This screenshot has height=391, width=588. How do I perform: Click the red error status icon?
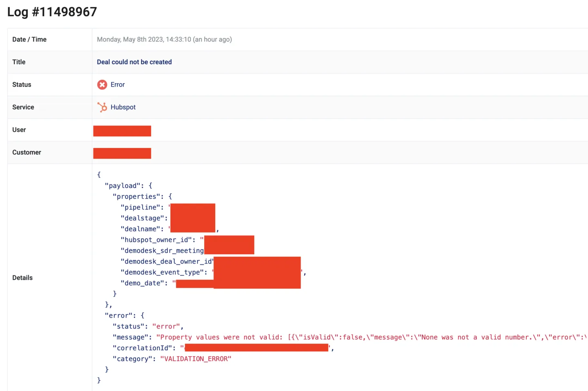click(x=102, y=85)
